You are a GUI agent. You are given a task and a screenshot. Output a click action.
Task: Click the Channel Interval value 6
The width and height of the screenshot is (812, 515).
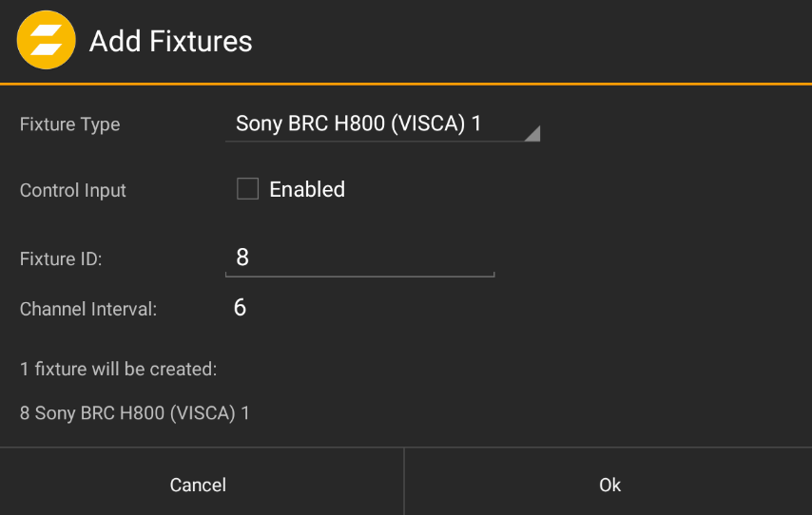pyautogui.click(x=240, y=308)
